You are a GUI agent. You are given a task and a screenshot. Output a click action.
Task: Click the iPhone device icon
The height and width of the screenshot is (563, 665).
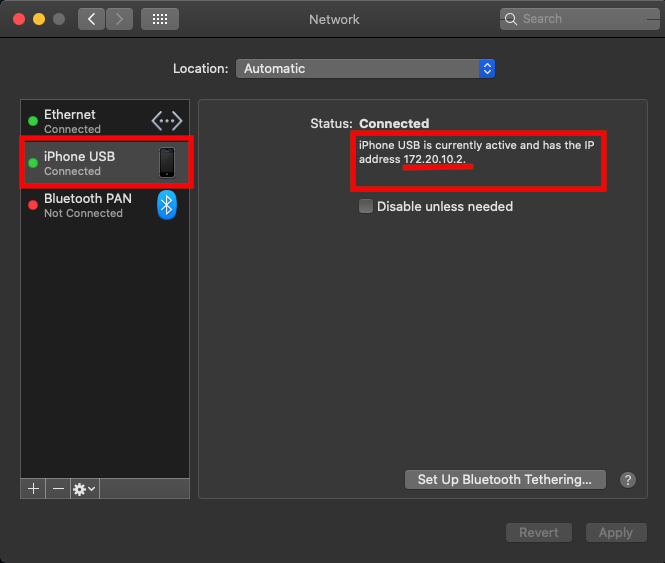167,162
